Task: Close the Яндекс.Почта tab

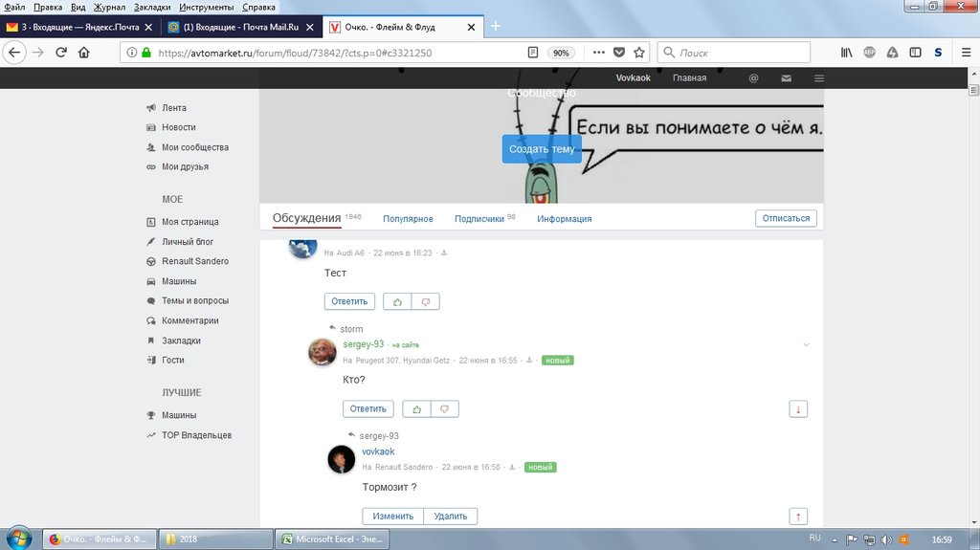Action: (148, 27)
